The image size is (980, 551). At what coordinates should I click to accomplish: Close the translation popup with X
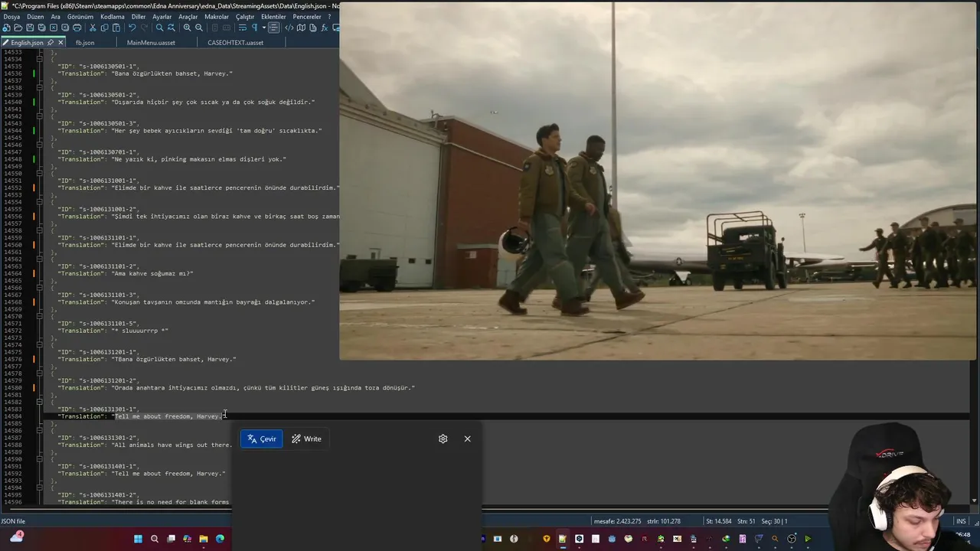pyautogui.click(x=467, y=439)
